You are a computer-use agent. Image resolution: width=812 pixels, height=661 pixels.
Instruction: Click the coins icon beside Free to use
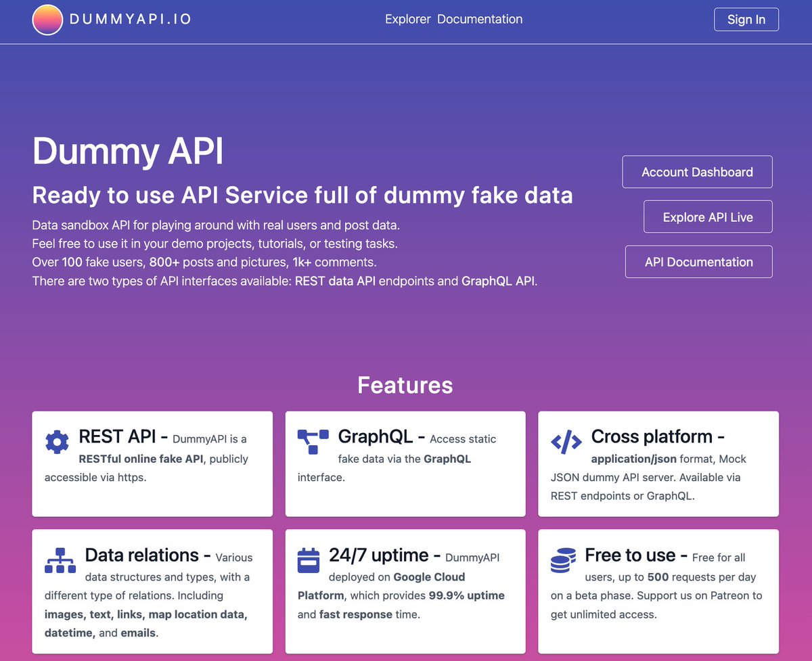click(563, 560)
